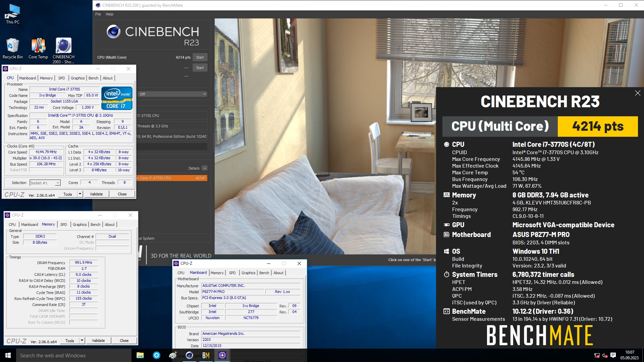Image resolution: width=644 pixels, height=362 pixels.
Task: Open File Explorer from taskbar
Action: pos(140,355)
